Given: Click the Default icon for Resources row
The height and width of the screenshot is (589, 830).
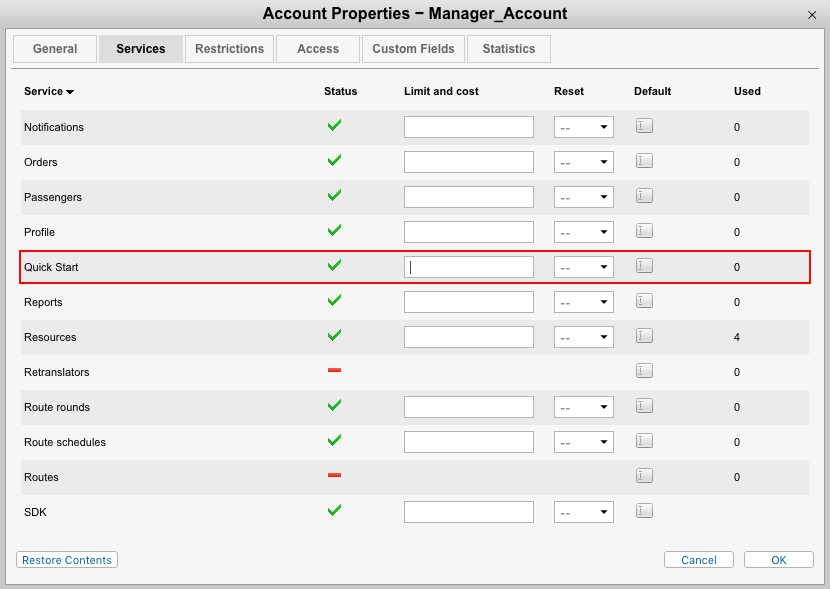Looking at the screenshot, I should [x=644, y=336].
